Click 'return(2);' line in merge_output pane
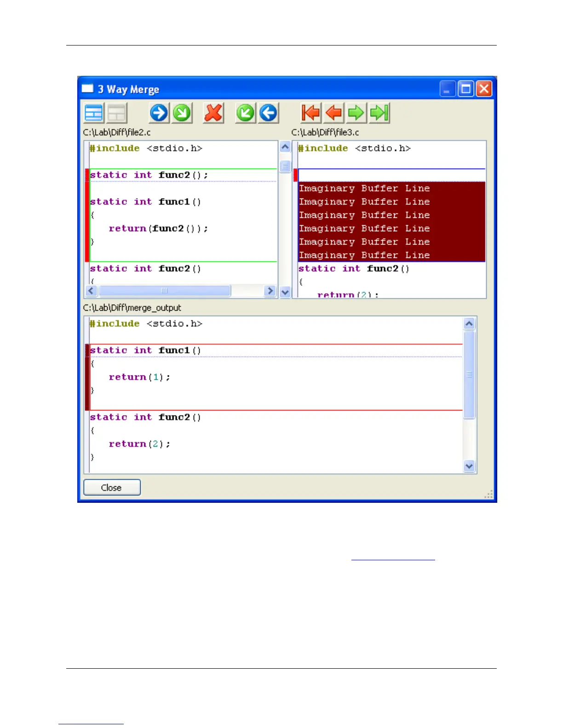This screenshot has width=563, height=728. point(139,444)
